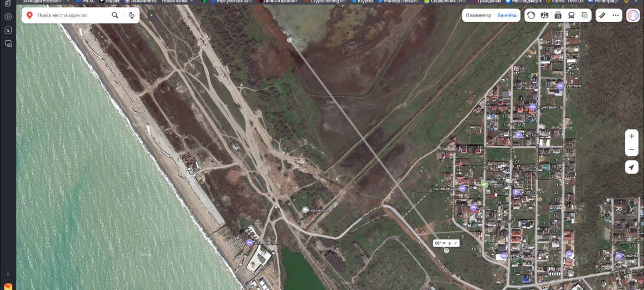Open the route building icon
Viewport: 644px width, 290px height.
pyautogui.click(x=132, y=15)
